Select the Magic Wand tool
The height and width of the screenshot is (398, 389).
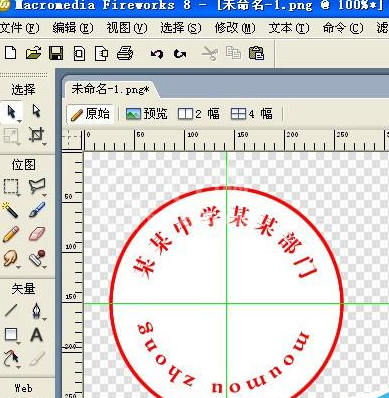[10, 210]
